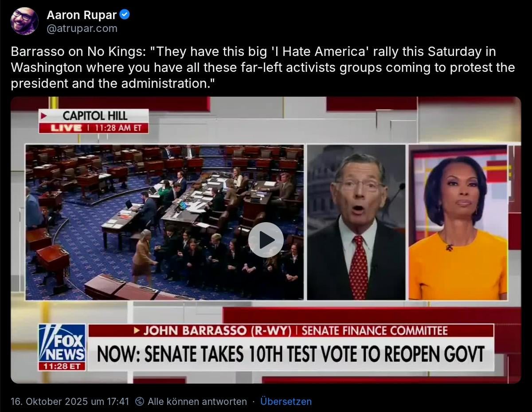Click the blue verified checkmark badge

point(125,15)
